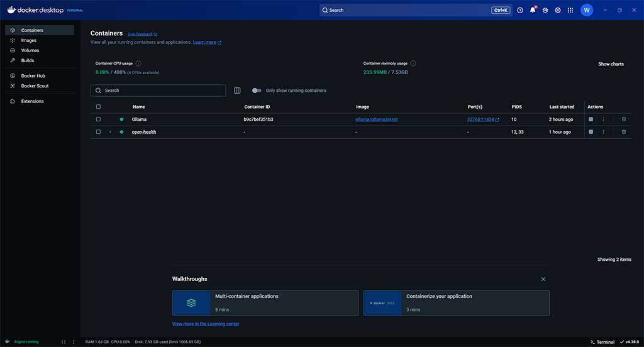The image size is (644, 347).
Task: Open the Learn more link
Action: coord(207,42)
